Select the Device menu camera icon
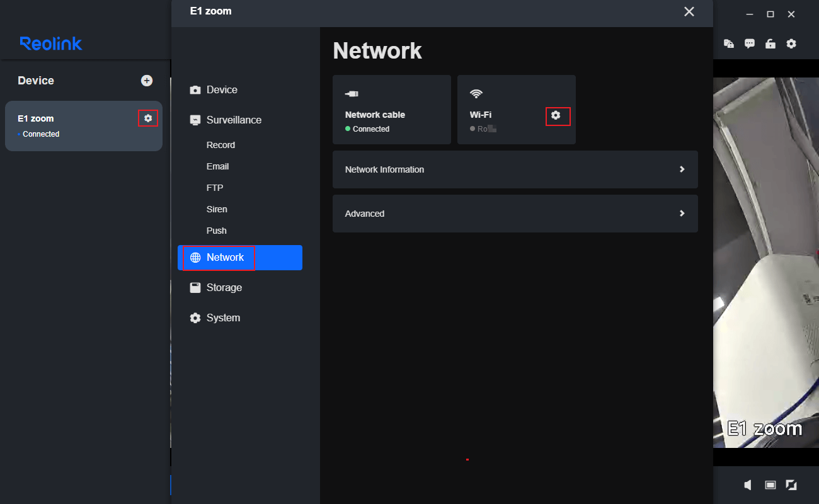Screen dimensions: 819x504 pos(195,89)
